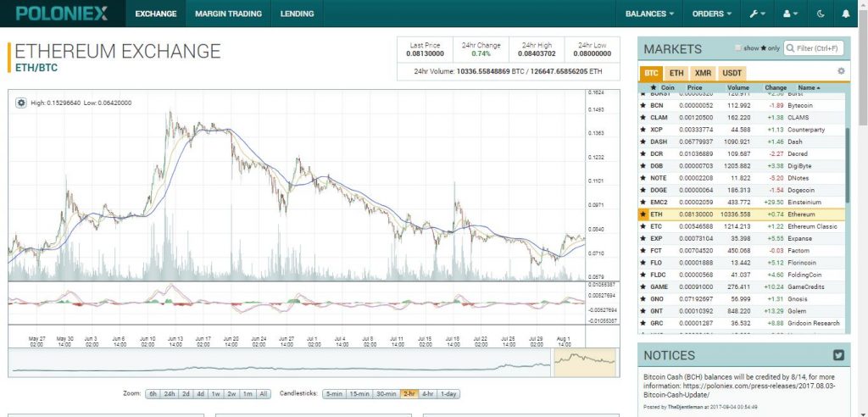Switch to the XMR markets tab
This screenshot has height=417, width=868.
pyautogui.click(x=703, y=73)
